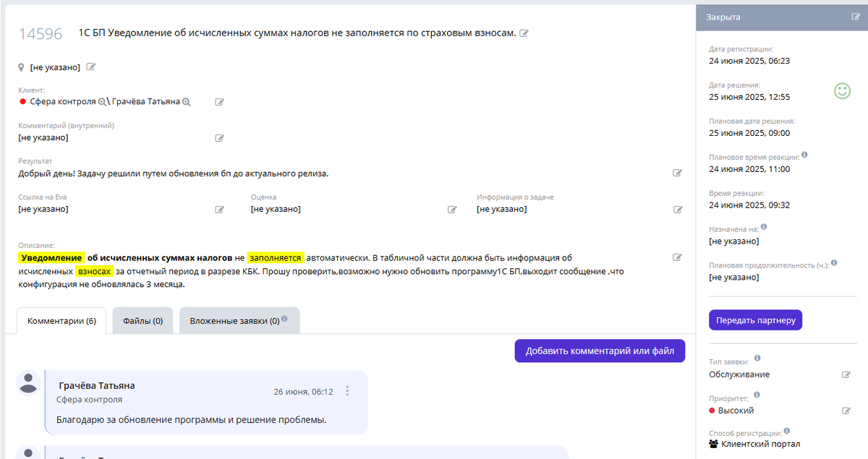868x459 pixels.
Task: Click the Клиентский портал registration value
Action: 760,444
